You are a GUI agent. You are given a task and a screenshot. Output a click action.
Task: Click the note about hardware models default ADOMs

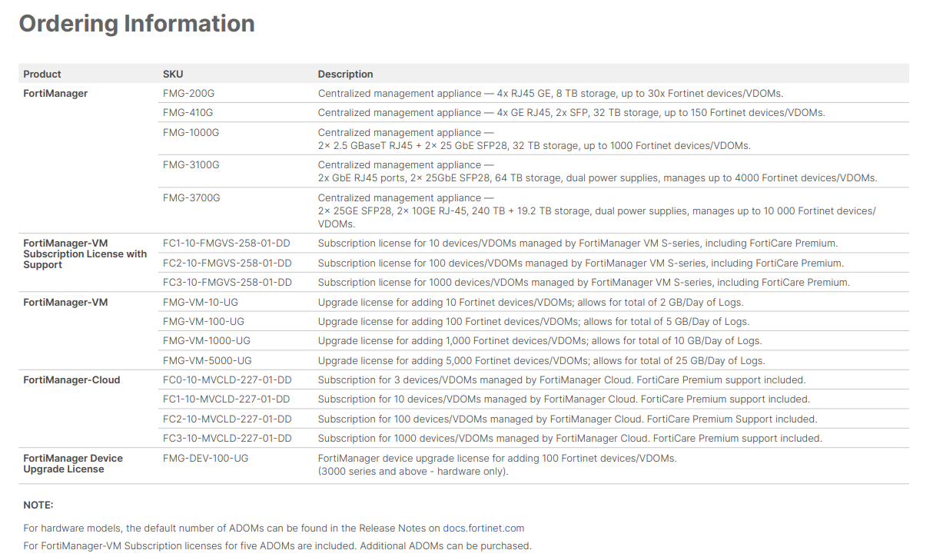pos(274,528)
